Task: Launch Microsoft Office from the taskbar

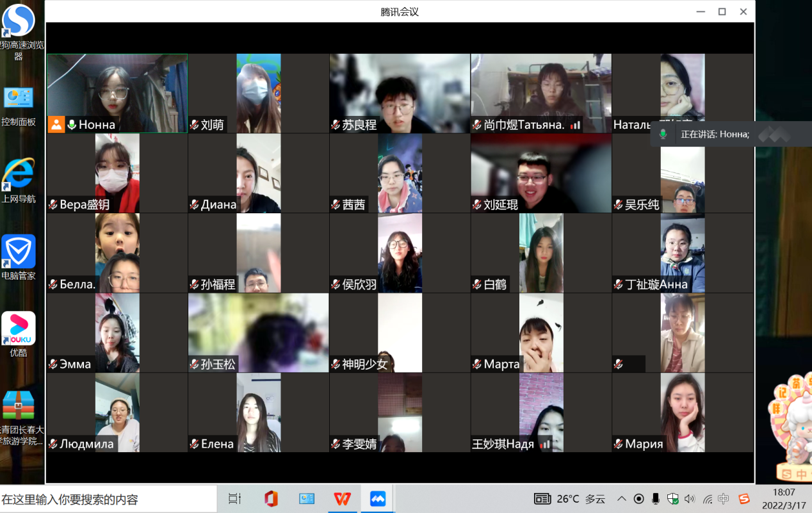Action: tap(271, 498)
